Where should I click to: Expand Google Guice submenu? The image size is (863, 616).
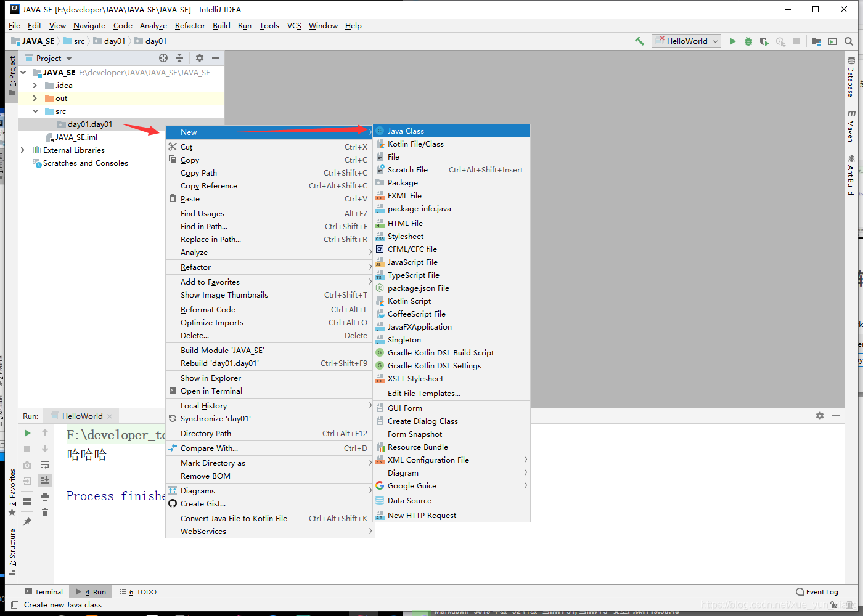point(451,486)
